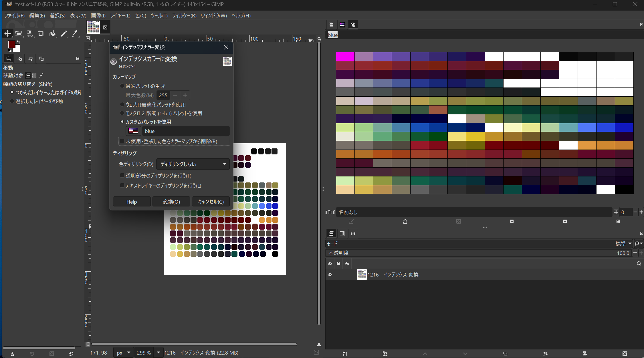The height and width of the screenshot is (358, 644).
Task: Open the Channels tab icon
Action: (x=342, y=234)
